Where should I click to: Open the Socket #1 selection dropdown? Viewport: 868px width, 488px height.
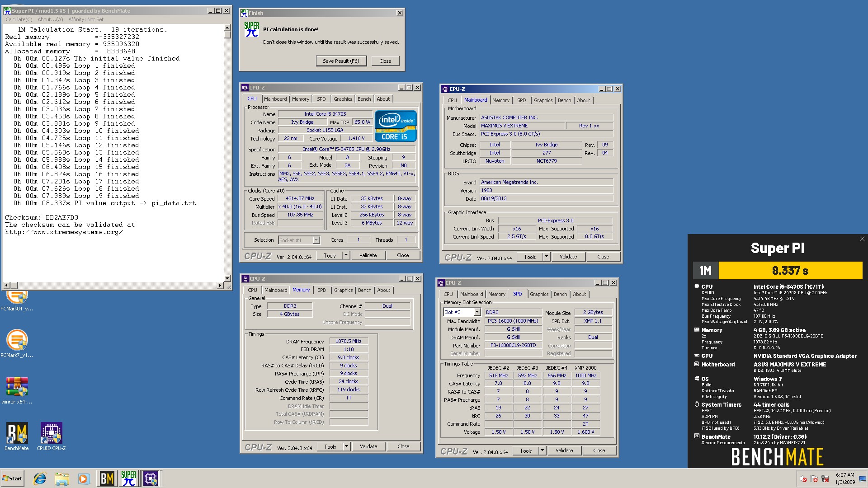[x=316, y=240]
